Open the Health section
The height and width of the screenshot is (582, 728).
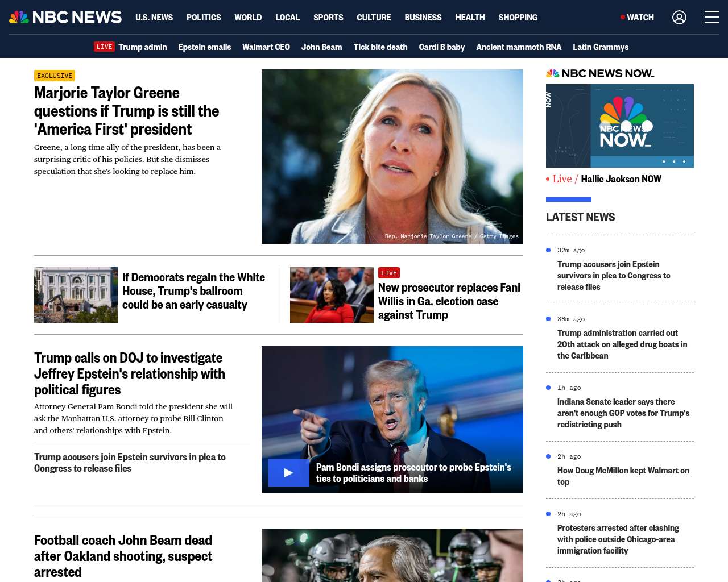[470, 18]
